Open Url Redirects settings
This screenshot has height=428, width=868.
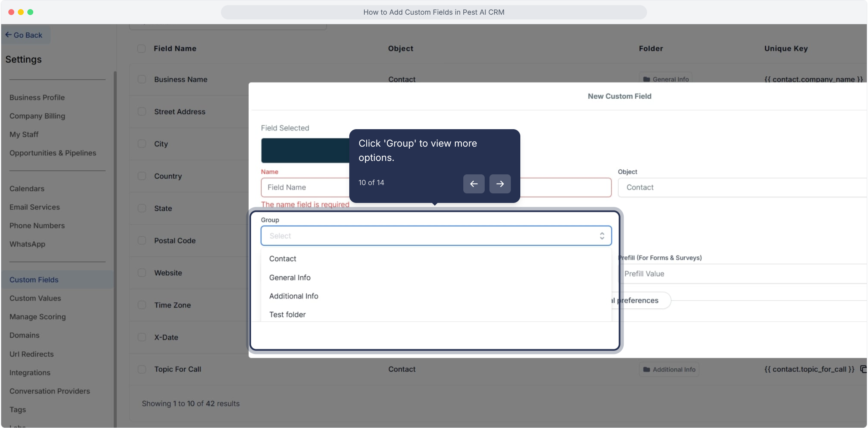[x=32, y=354]
